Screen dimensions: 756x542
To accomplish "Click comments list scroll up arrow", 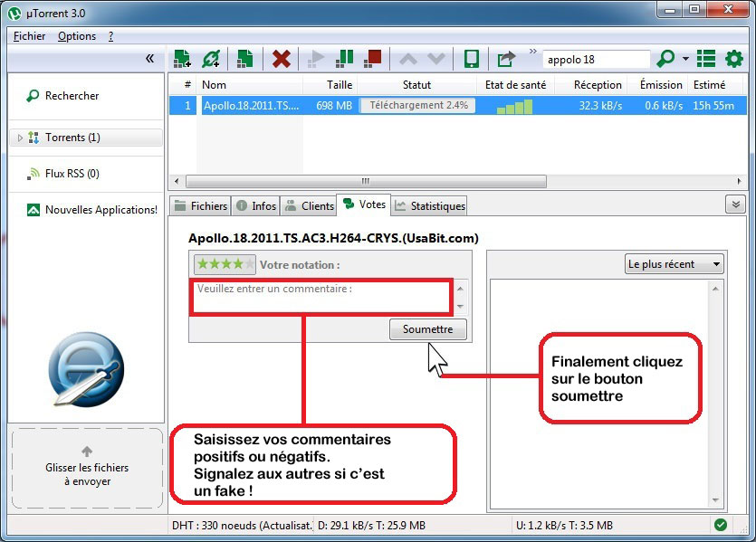I will [x=715, y=289].
